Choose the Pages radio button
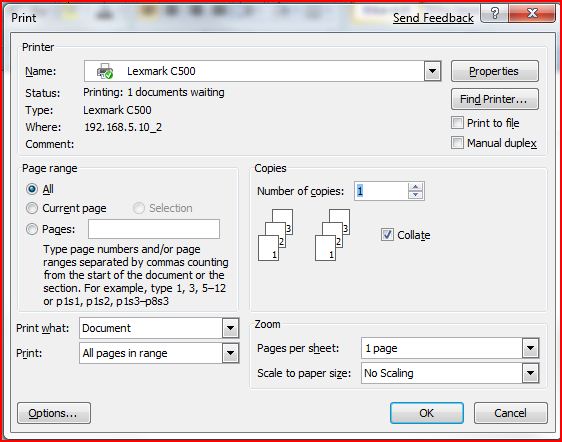 (x=32, y=229)
